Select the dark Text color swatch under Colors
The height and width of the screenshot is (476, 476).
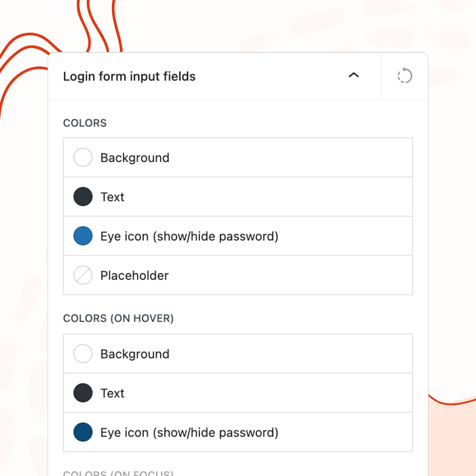(x=83, y=197)
